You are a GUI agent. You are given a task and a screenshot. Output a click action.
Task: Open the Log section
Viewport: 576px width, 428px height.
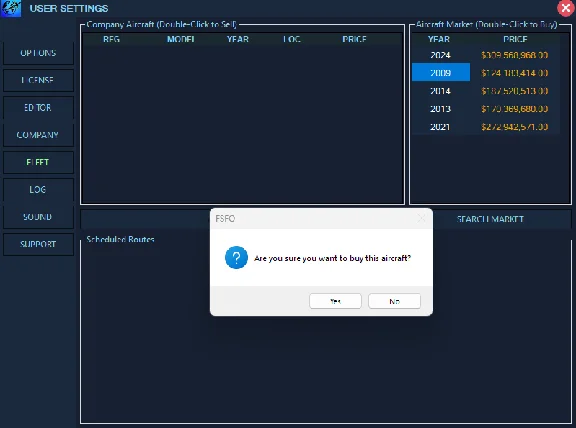38,190
